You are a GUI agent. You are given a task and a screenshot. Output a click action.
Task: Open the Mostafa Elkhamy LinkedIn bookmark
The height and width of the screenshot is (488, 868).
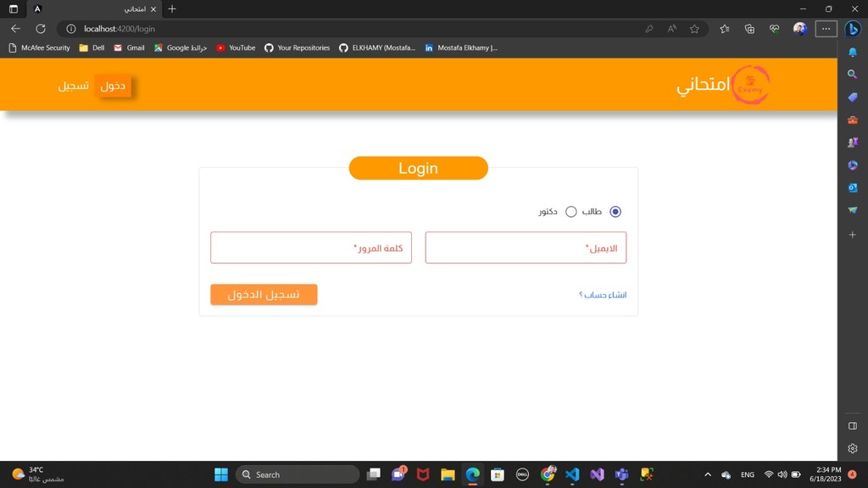click(x=461, y=47)
